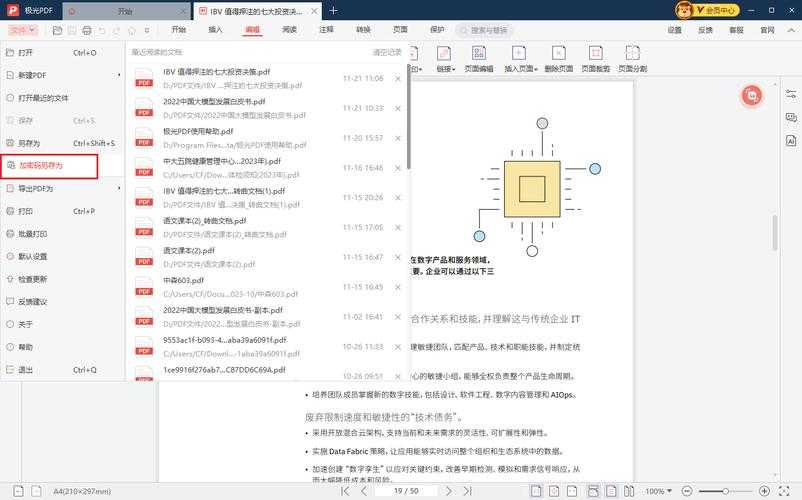
Task: Select 另存为 in the file menu
Action: (x=62, y=143)
